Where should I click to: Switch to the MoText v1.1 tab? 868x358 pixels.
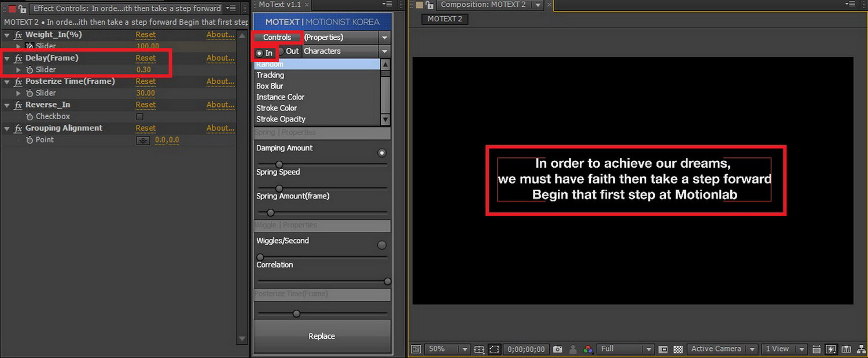click(x=279, y=5)
